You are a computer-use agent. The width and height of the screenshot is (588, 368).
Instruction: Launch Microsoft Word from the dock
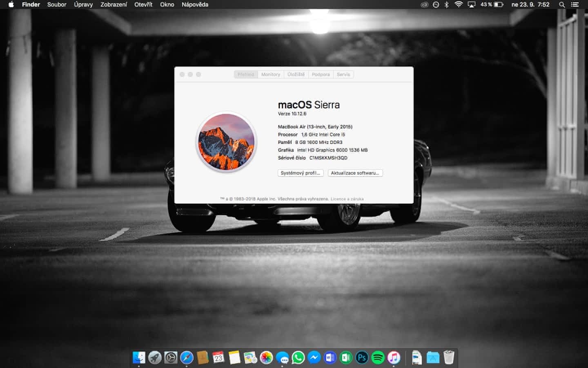330,358
